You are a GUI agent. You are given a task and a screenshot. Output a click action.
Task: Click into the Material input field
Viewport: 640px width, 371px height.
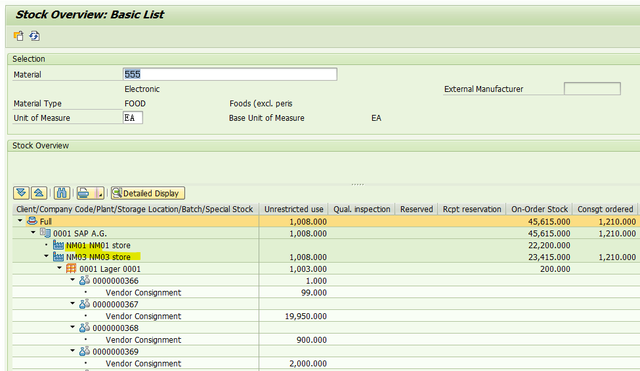click(230, 74)
